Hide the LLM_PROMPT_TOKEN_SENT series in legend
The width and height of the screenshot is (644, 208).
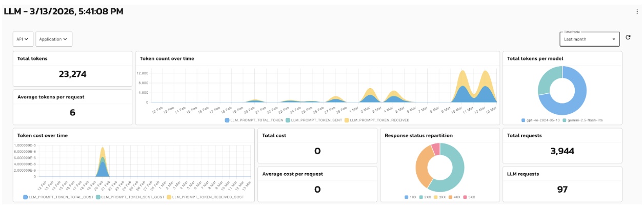314,120
